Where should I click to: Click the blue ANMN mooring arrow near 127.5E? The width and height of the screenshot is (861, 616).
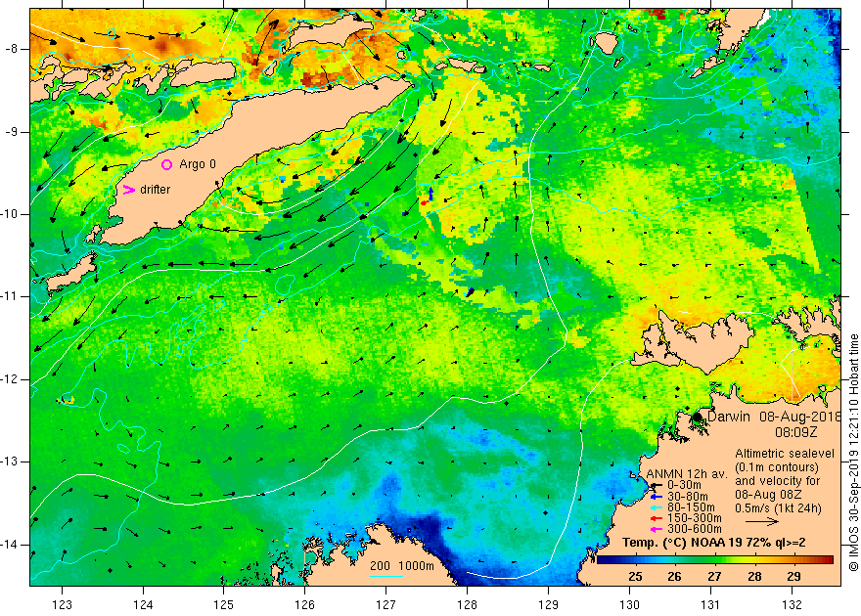[431, 193]
